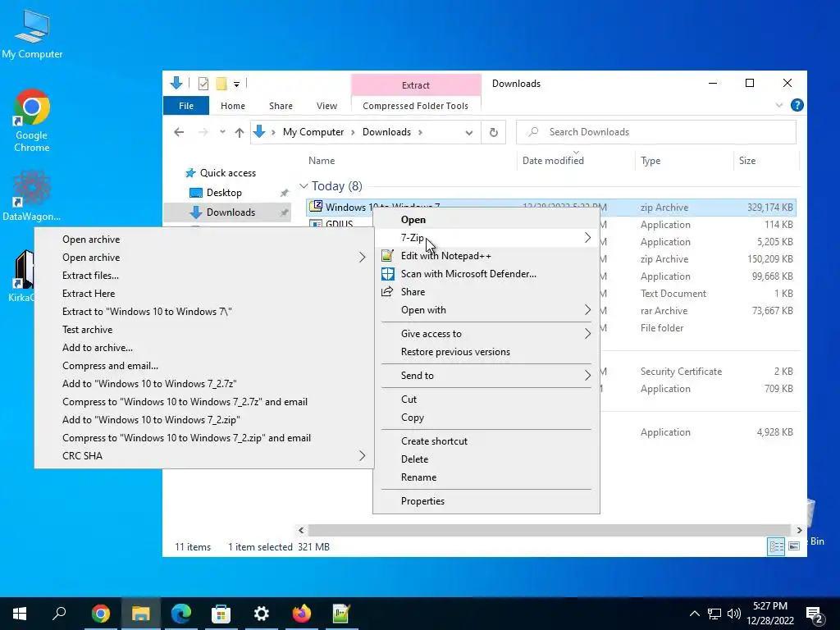Open Compressed Folder Tools tab
Image resolution: width=840 pixels, height=630 pixels.
pos(415,106)
